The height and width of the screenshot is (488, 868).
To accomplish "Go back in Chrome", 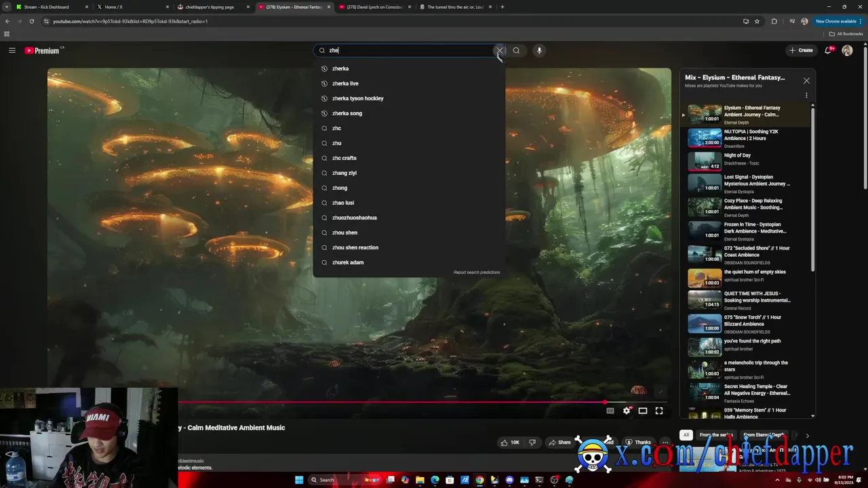I will [x=7, y=21].
